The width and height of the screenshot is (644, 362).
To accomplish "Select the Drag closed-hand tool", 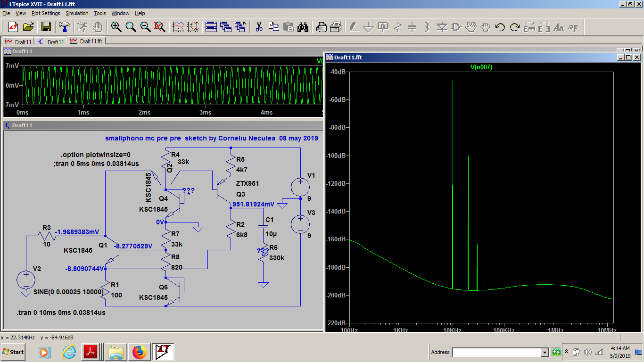I will [x=486, y=26].
